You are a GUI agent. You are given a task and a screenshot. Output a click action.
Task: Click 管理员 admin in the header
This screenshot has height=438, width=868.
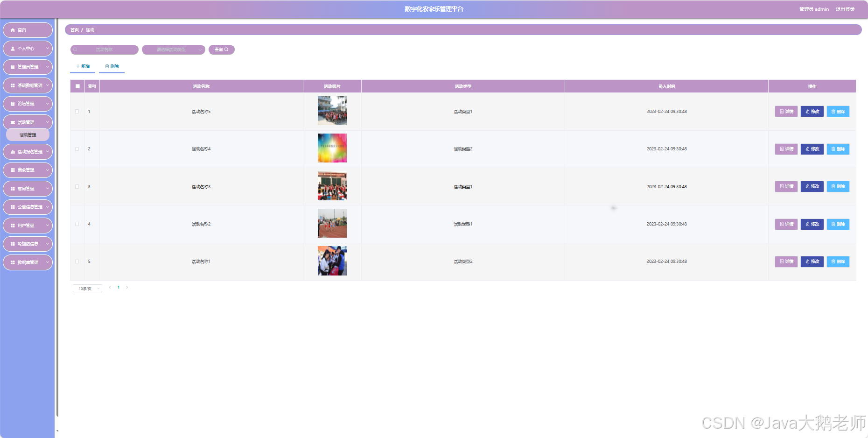point(814,9)
